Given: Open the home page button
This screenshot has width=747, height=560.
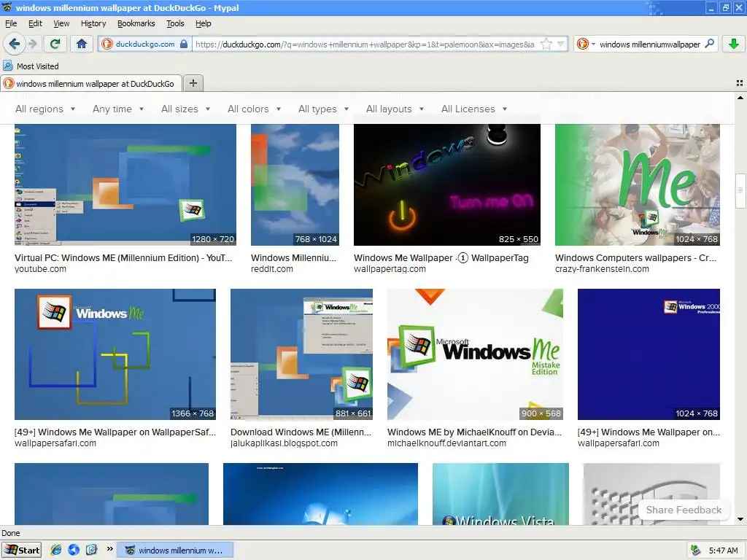Looking at the screenshot, I should click(x=82, y=44).
